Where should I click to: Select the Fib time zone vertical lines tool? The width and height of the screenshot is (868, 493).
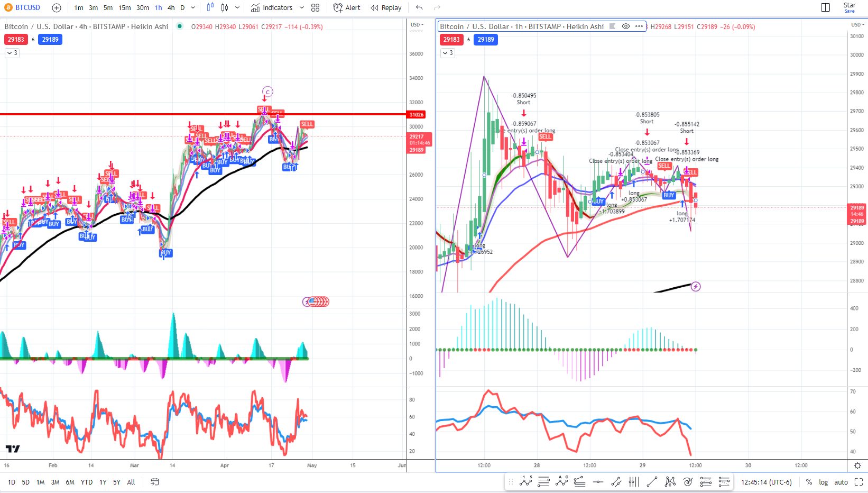click(634, 481)
